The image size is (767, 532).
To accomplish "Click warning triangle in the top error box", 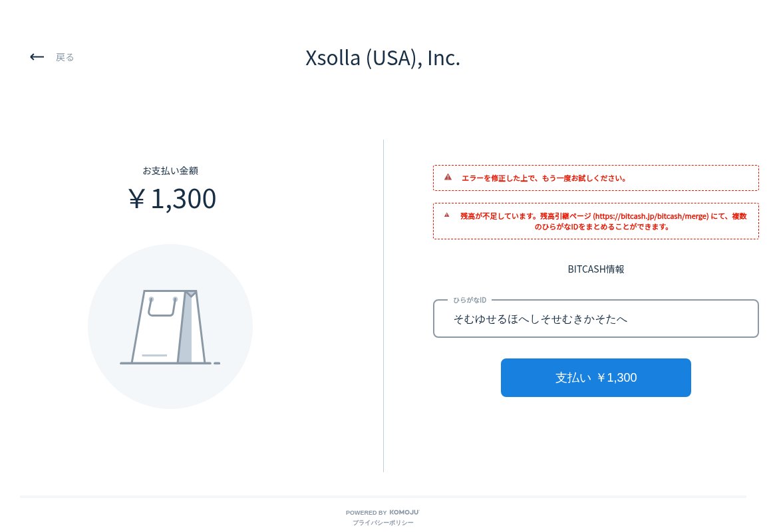I will 448,178.
